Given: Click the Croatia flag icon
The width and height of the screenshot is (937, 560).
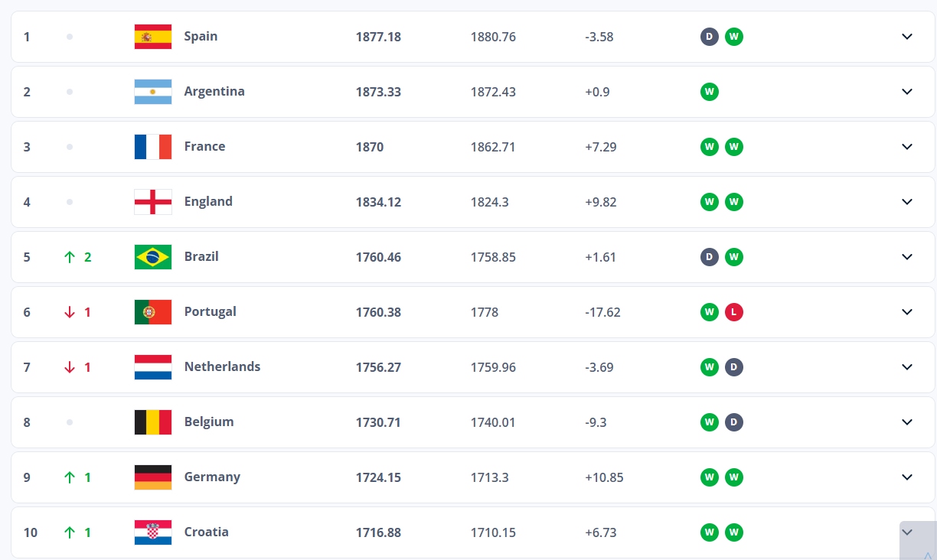Looking at the screenshot, I should pyautogui.click(x=152, y=532).
